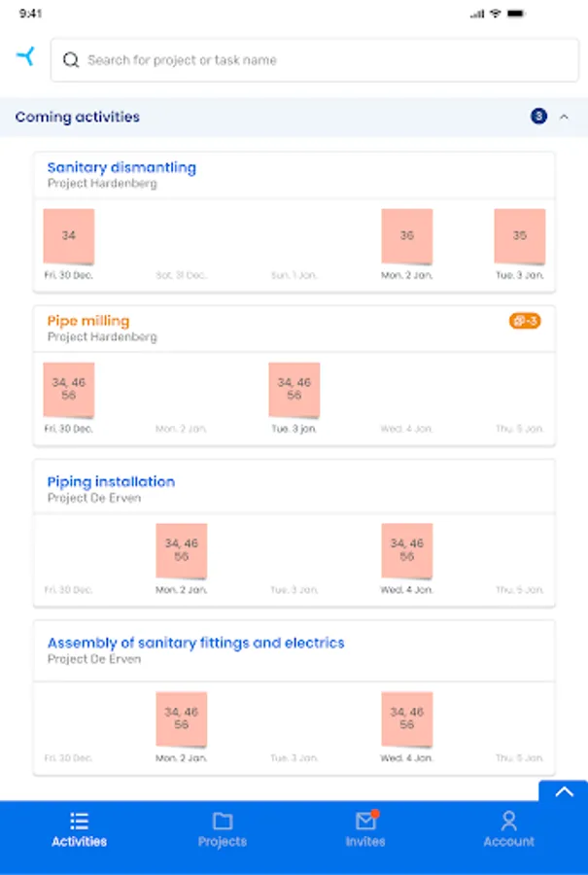588x875 pixels.
Task: Open the Sanitary dismantling activity
Action: [121, 167]
